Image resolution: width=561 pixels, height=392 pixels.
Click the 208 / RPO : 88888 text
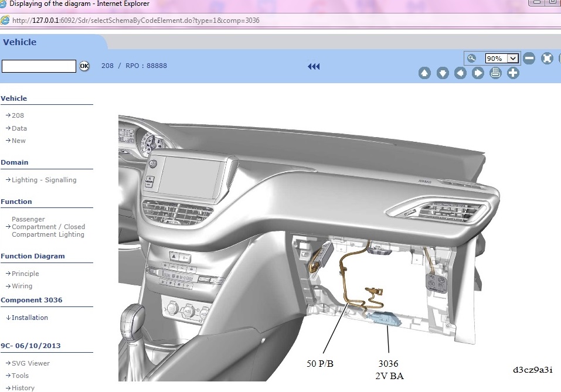click(134, 66)
